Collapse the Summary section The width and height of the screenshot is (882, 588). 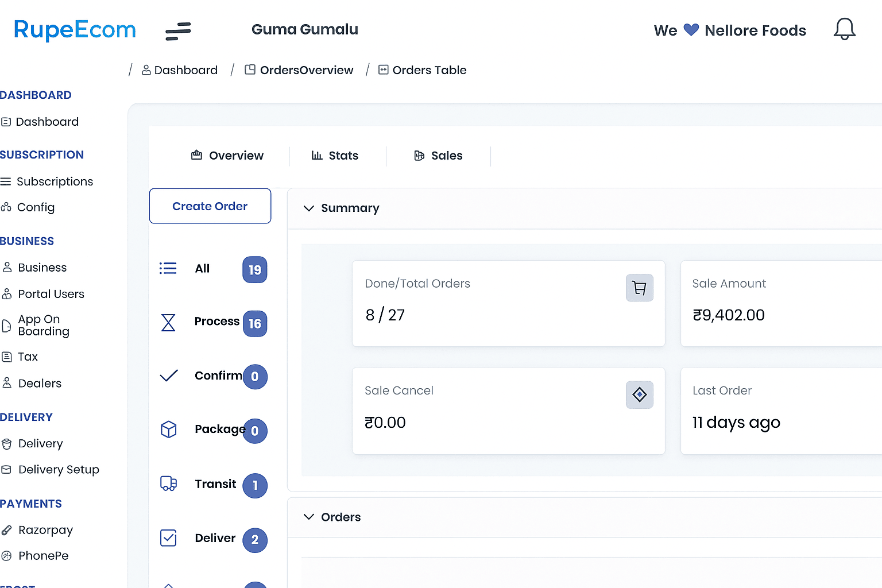click(309, 208)
